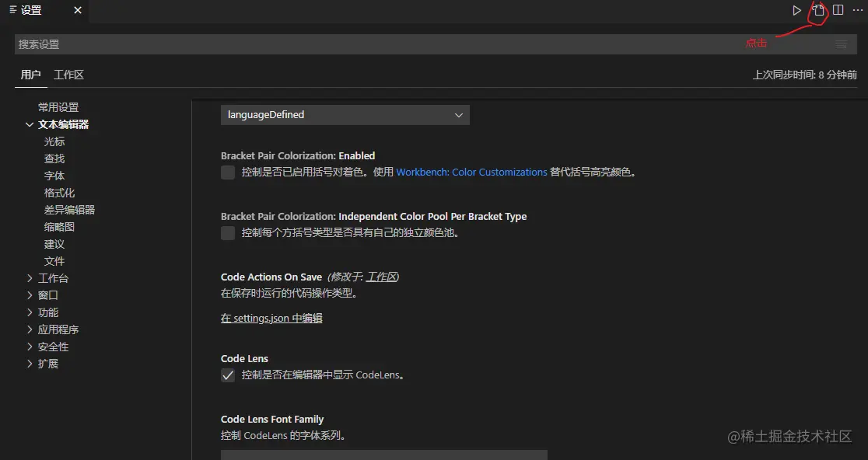Open the languageDefined dropdown

coord(345,115)
